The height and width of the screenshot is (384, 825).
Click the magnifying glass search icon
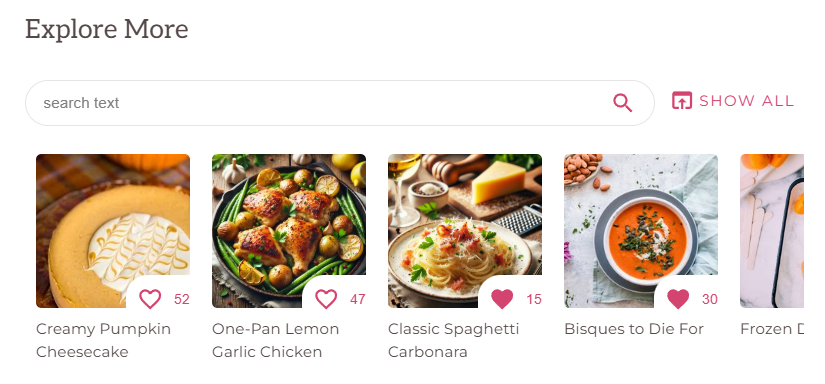pyautogui.click(x=622, y=103)
